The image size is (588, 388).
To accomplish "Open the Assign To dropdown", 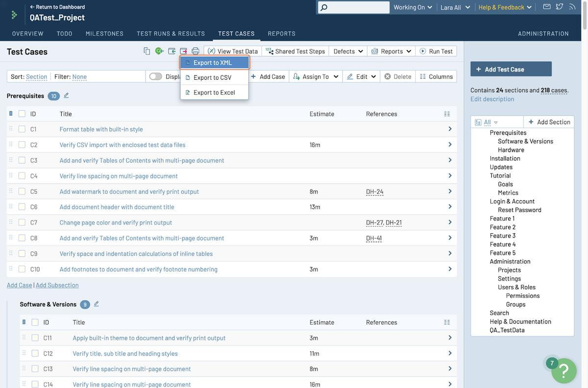I will coord(316,76).
